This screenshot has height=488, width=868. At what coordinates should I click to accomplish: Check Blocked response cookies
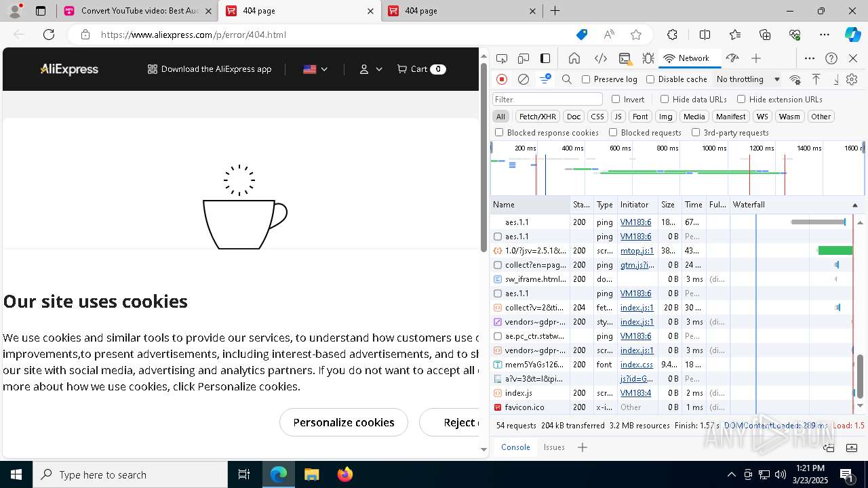499,133
